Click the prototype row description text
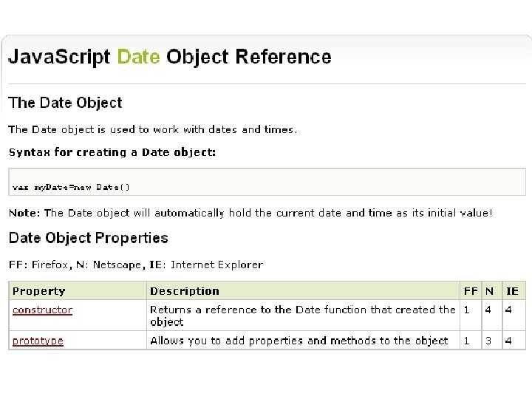Image resolution: width=532 pixels, height=399 pixels. pyautogui.click(x=299, y=341)
